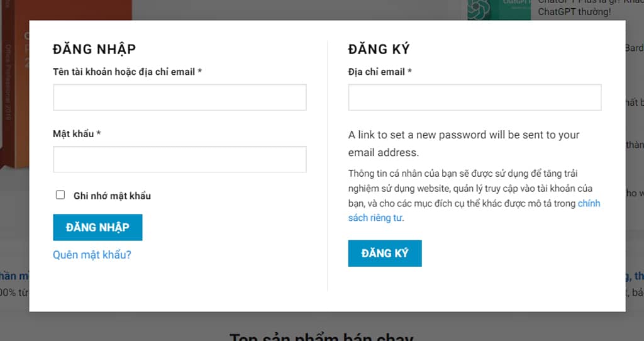Click the "Top sản phẩm bán chạy" heading
644x341 pixels.
321,337
